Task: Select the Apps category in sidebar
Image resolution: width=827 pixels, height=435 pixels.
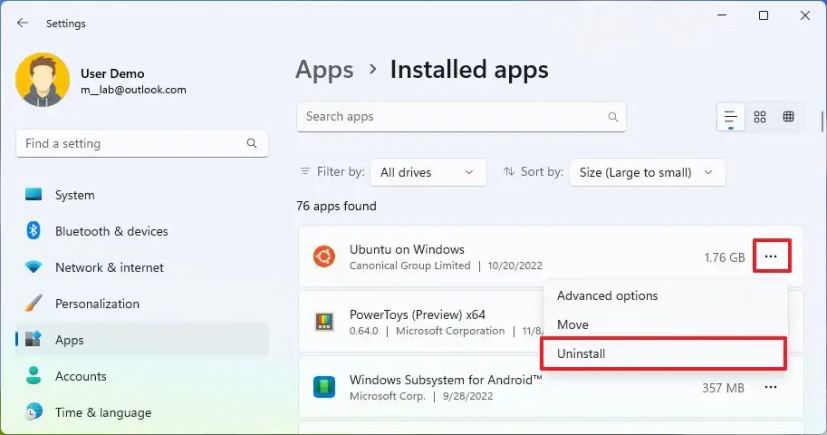Action: [142, 340]
